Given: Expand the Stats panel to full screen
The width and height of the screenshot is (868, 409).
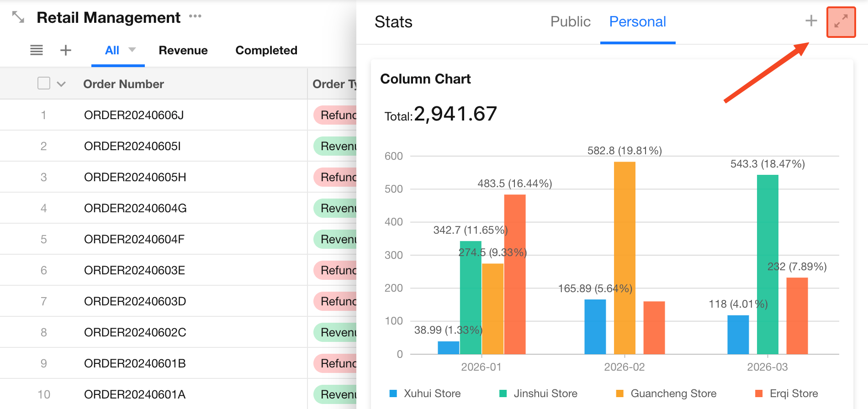Looking at the screenshot, I should pos(841,22).
